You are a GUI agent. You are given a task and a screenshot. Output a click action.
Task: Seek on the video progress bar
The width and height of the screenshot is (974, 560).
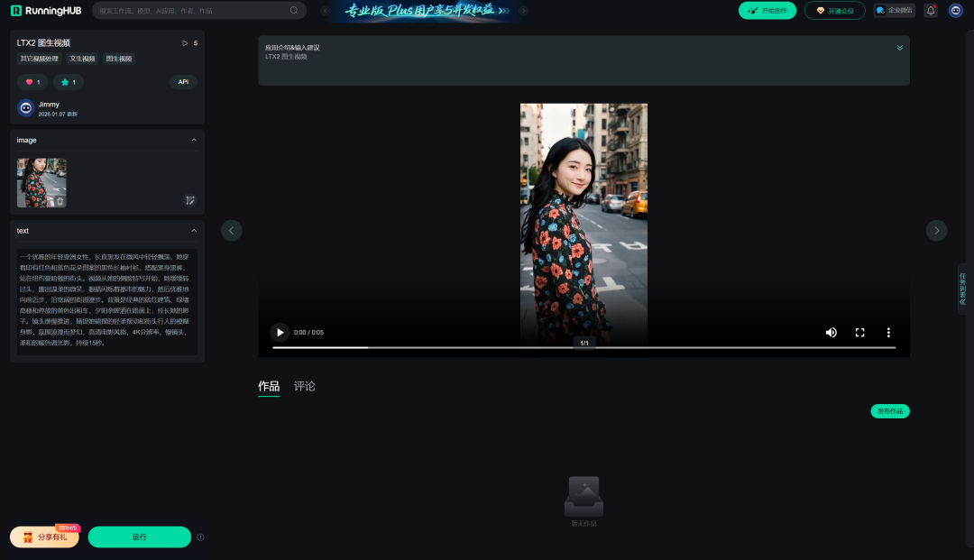pos(583,348)
